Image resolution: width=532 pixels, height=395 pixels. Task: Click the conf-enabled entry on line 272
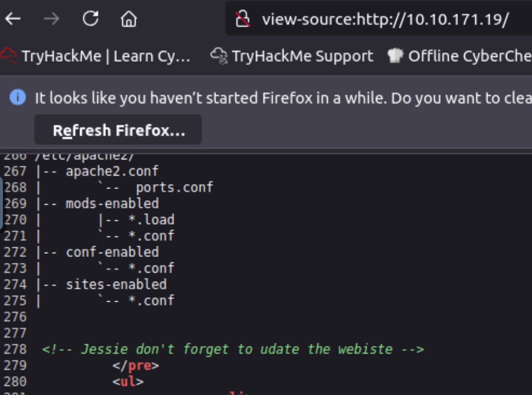point(112,252)
